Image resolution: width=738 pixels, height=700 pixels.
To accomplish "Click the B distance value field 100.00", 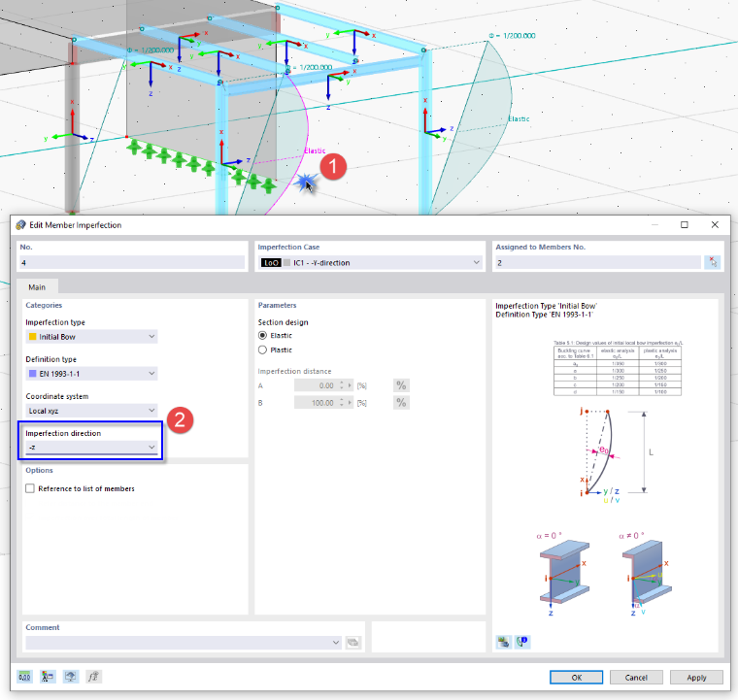I will 316,403.
